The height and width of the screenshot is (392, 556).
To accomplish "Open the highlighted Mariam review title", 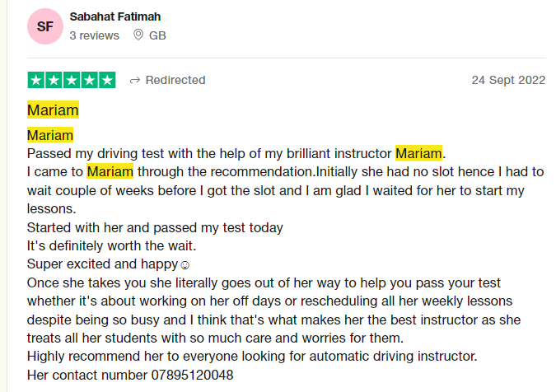I will point(53,110).
